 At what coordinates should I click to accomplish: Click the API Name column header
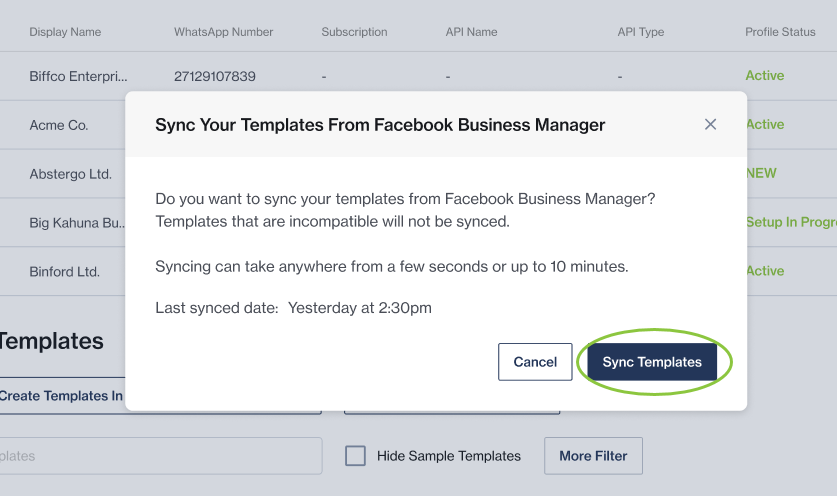click(471, 32)
